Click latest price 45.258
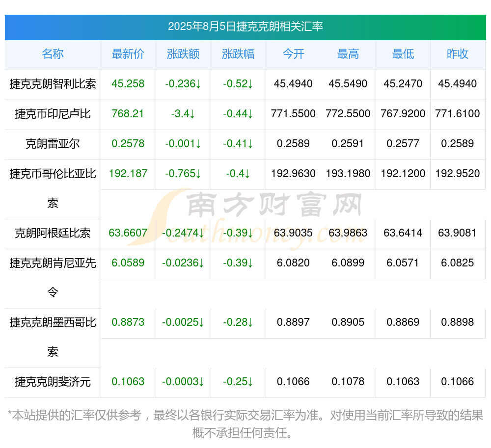The height and width of the screenshot is (448, 491). (x=128, y=84)
